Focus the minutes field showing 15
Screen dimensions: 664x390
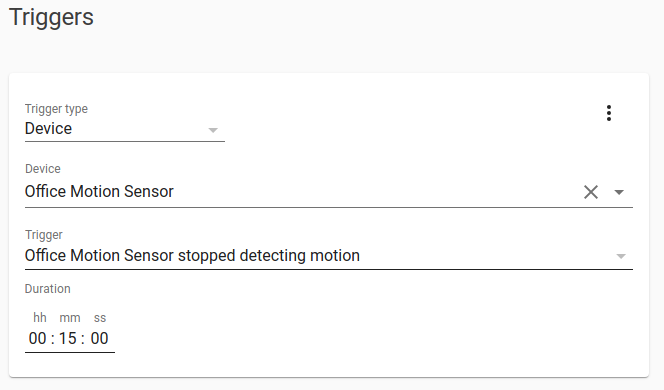click(x=68, y=338)
